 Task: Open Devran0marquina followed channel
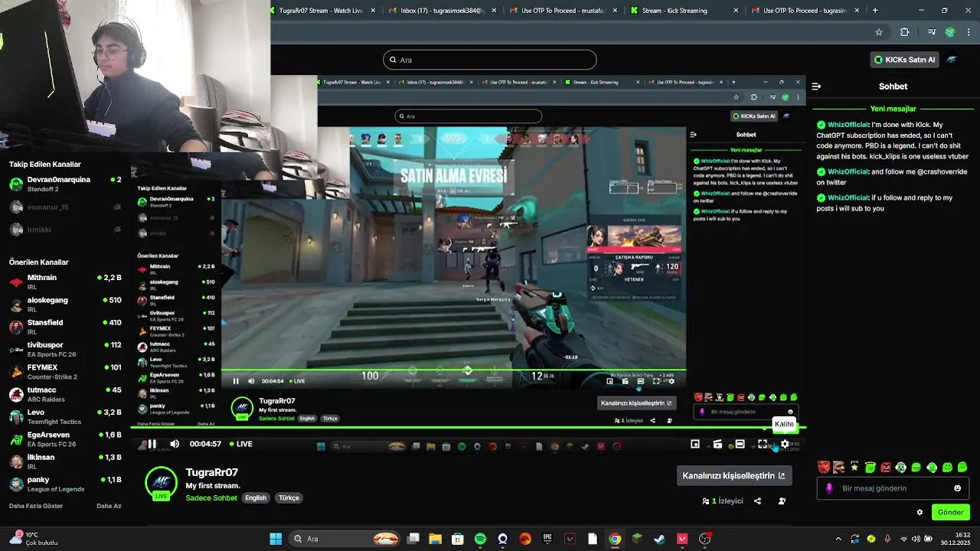[65, 184]
